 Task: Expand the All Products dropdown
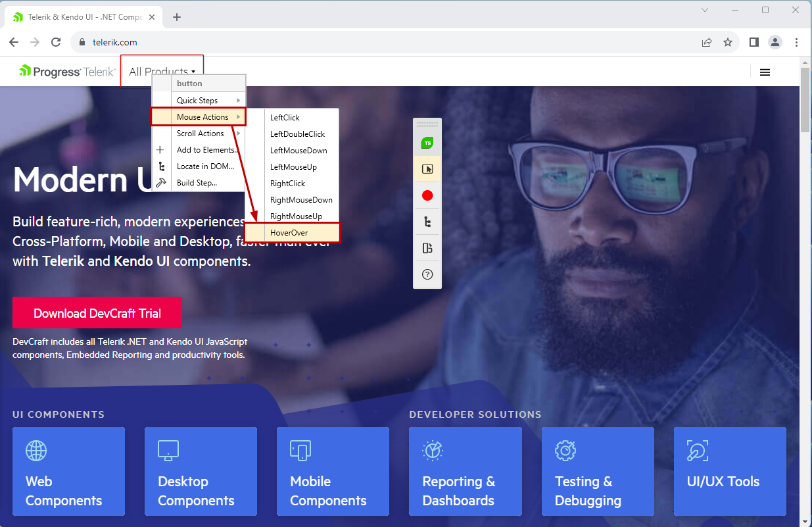[162, 72]
